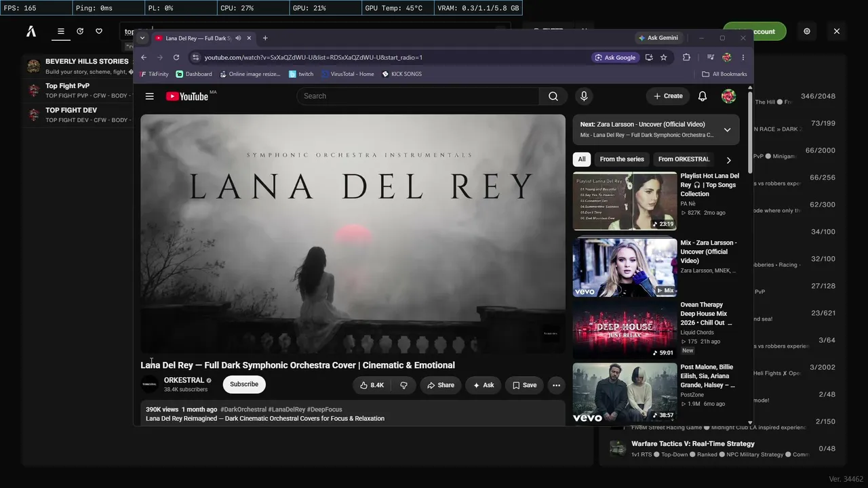Image resolution: width=868 pixels, height=488 pixels.
Task: Open the All Bookmarks folder
Action: pyautogui.click(x=724, y=74)
